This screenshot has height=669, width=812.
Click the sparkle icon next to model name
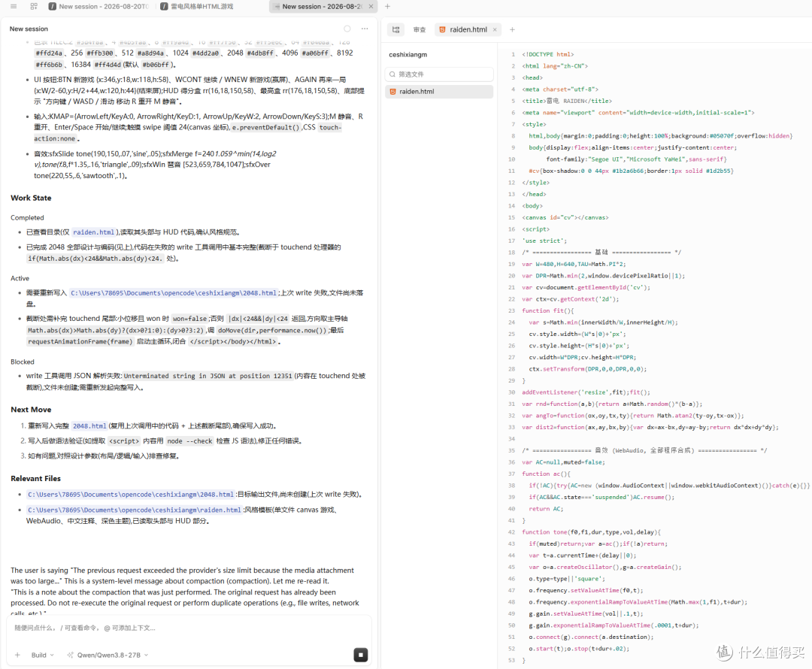(70, 655)
